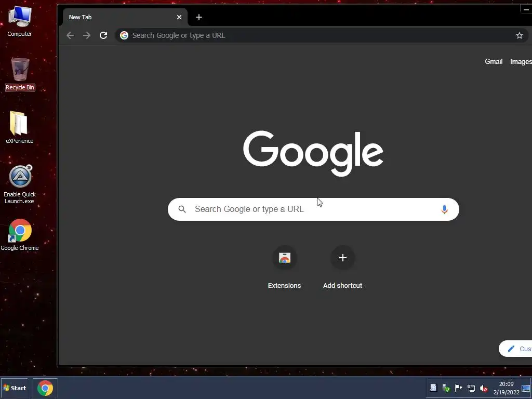
Task: Click the forward navigation arrow
Action: click(87, 35)
